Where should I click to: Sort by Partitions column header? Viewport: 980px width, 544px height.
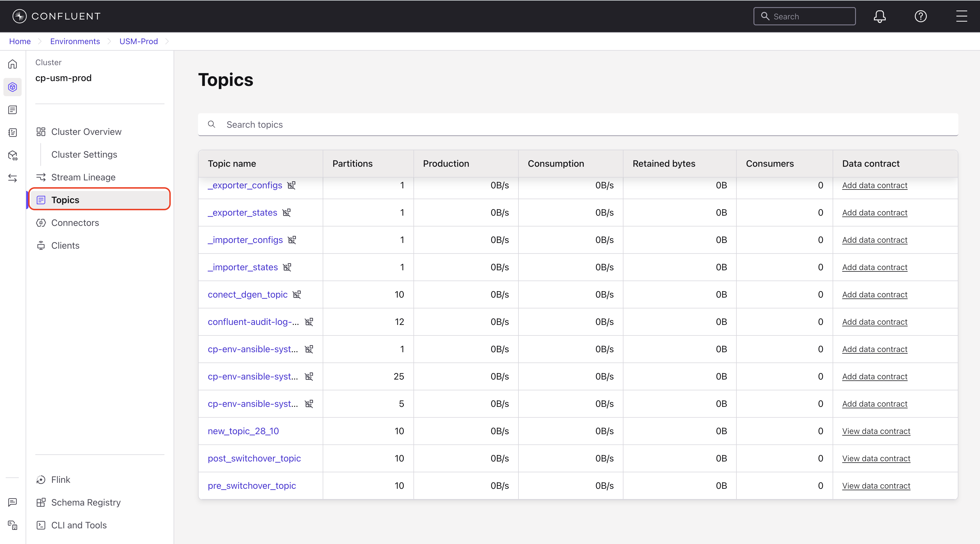click(352, 164)
